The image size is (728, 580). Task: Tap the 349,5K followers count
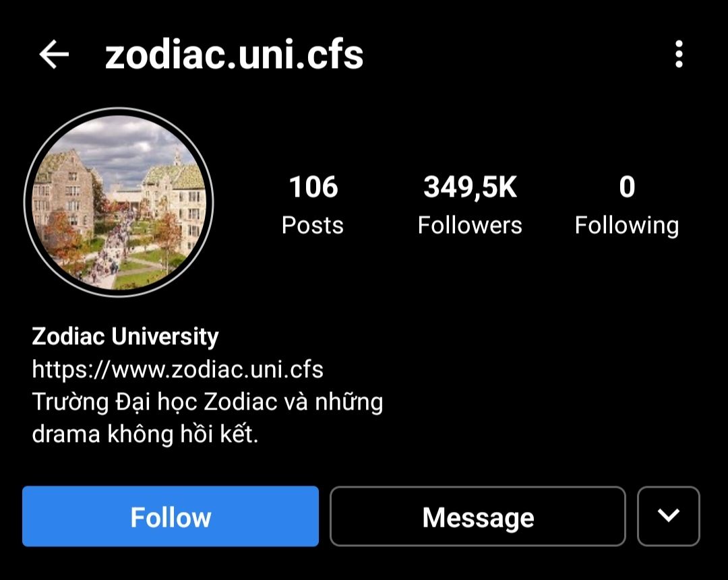(x=470, y=187)
